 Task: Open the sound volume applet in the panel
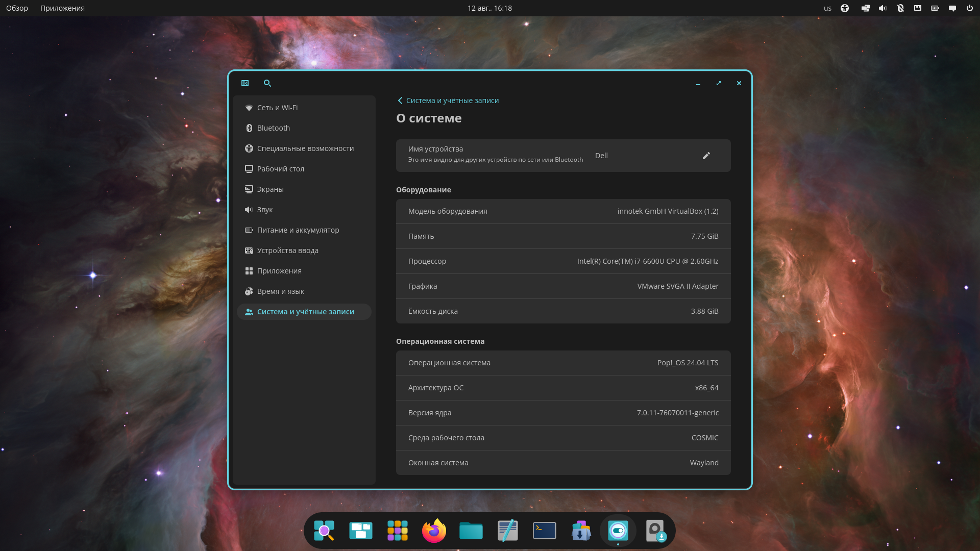click(883, 8)
